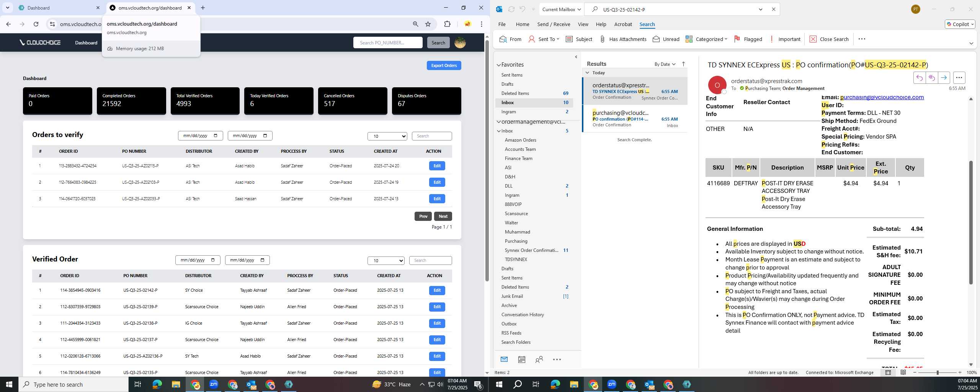Click Next in Orders to verify pagination
The width and height of the screenshot is (980, 392).
tap(443, 216)
